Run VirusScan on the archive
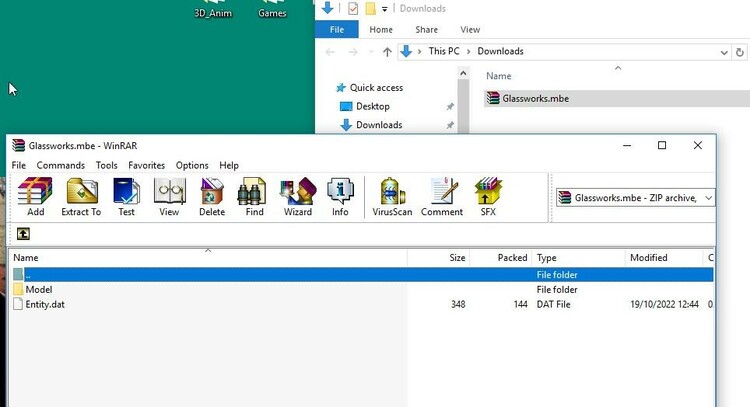The height and width of the screenshot is (407, 750). (x=392, y=197)
